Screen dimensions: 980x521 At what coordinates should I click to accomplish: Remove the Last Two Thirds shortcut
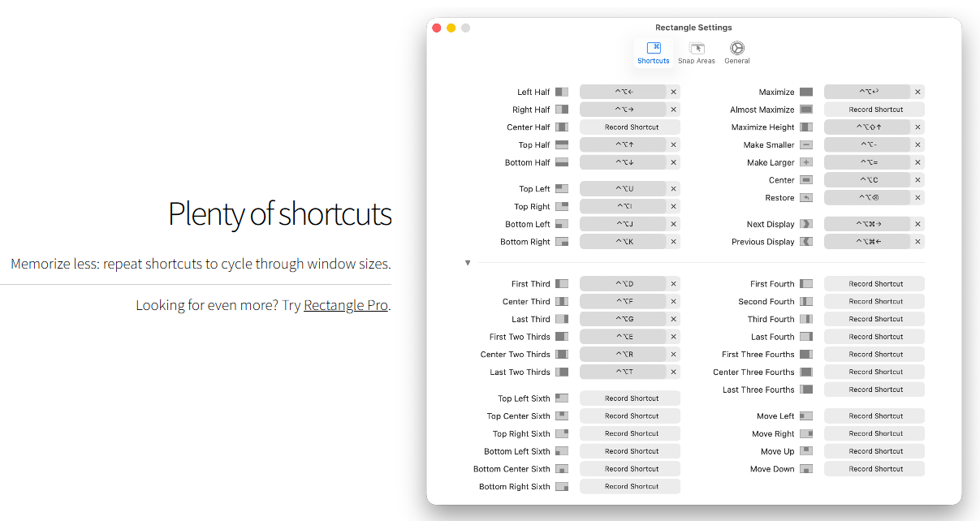pyautogui.click(x=673, y=372)
